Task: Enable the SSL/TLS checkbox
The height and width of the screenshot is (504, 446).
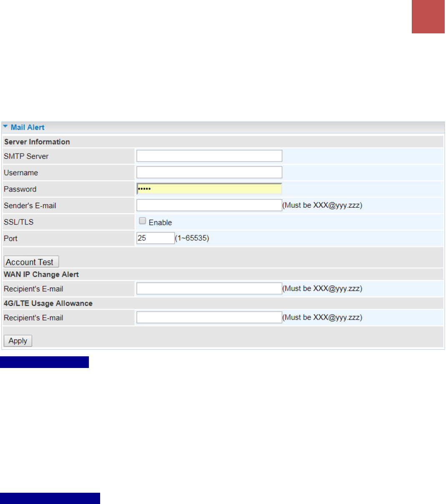Action: click(x=143, y=221)
